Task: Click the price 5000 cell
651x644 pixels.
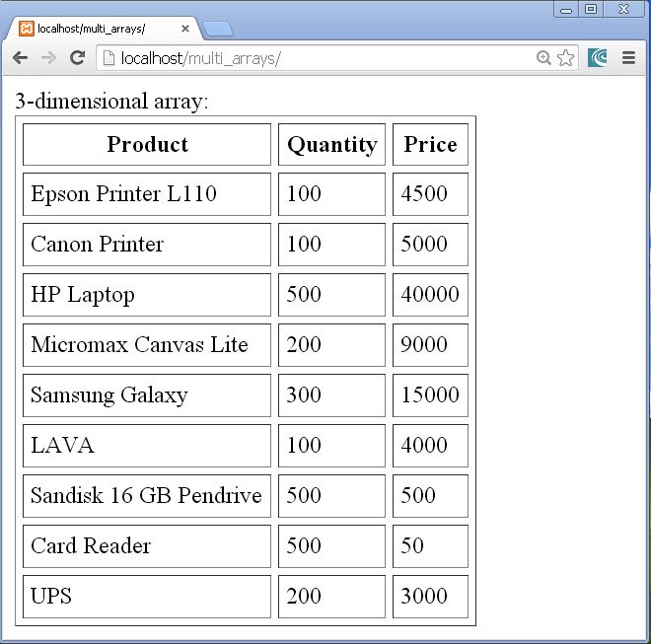Action: pyautogui.click(x=430, y=245)
